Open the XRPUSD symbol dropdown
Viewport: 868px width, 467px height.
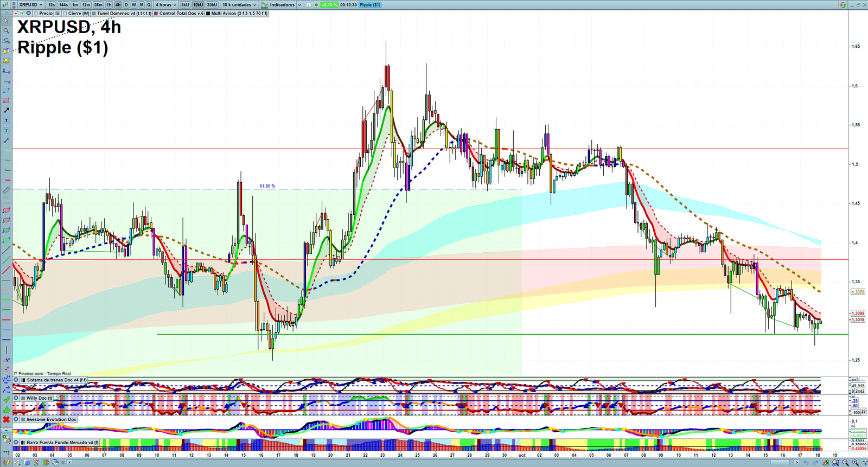pyautogui.click(x=30, y=5)
